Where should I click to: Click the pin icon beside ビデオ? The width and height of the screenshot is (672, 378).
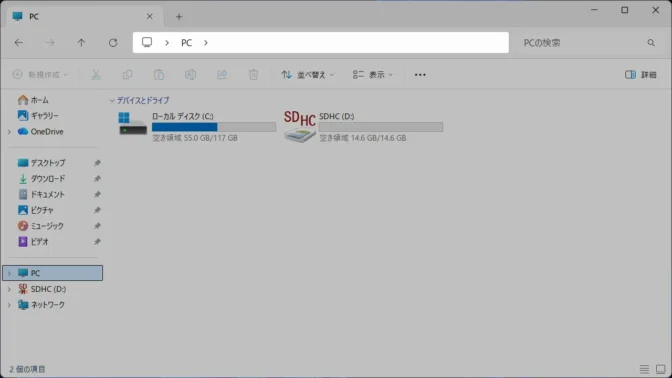[x=97, y=242]
